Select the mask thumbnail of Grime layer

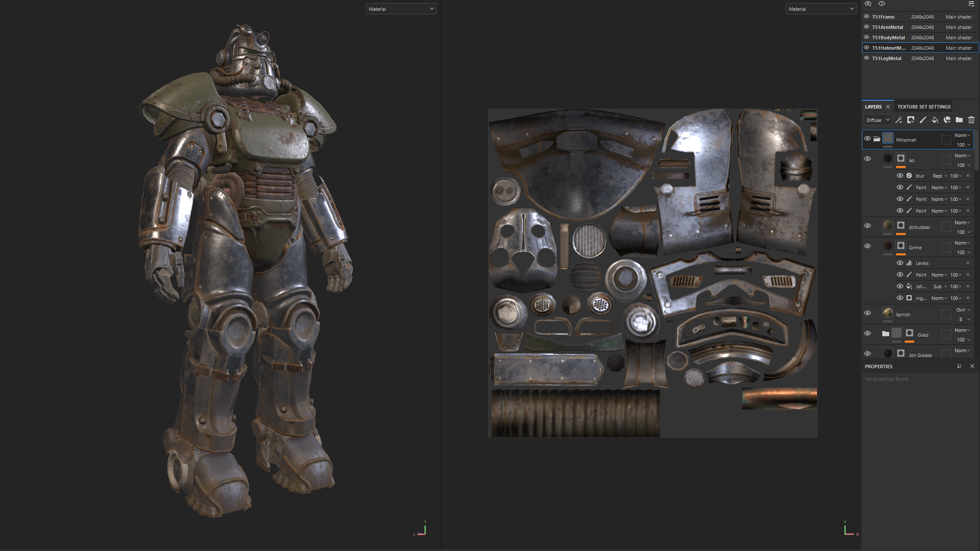tap(901, 246)
